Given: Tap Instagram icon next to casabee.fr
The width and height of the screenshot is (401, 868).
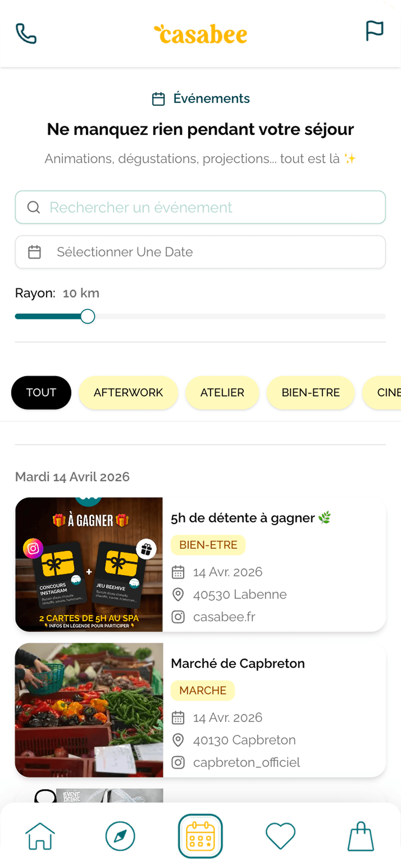Looking at the screenshot, I should click(178, 617).
